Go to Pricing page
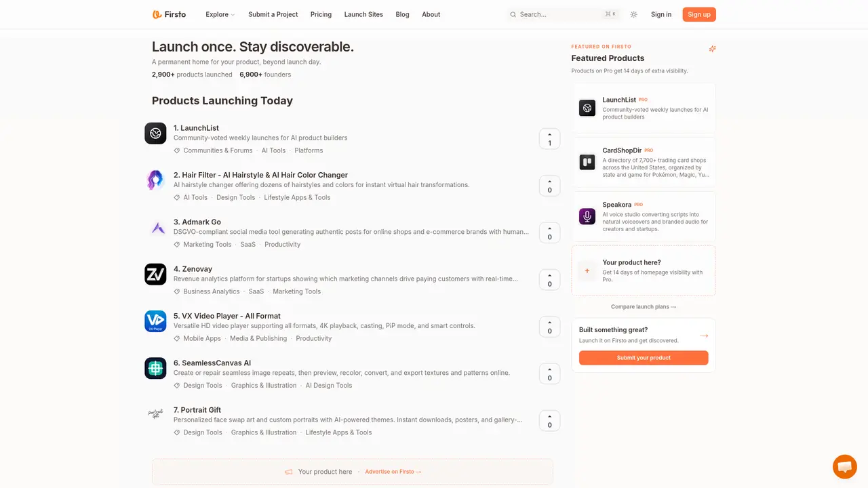The width and height of the screenshot is (868, 488). tap(321, 14)
